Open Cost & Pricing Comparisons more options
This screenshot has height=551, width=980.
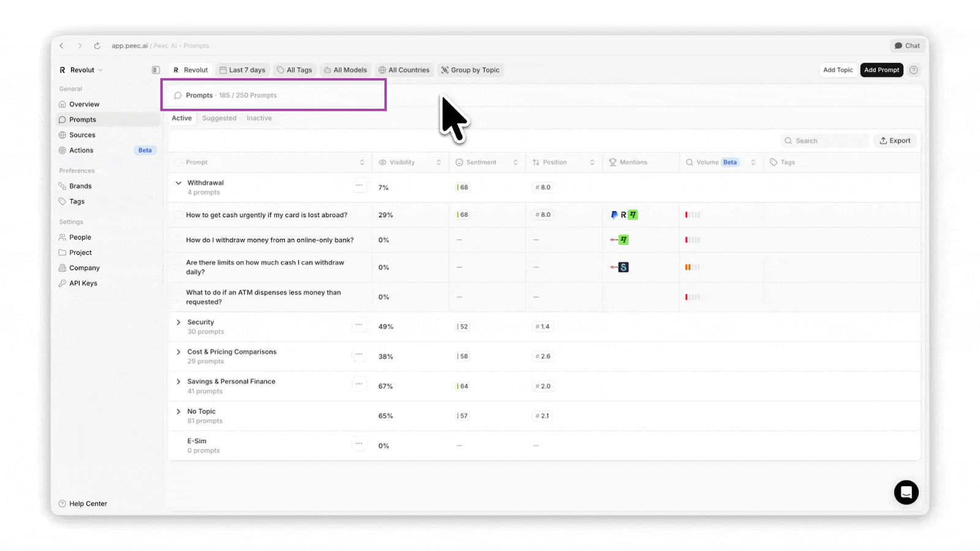coord(359,354)
